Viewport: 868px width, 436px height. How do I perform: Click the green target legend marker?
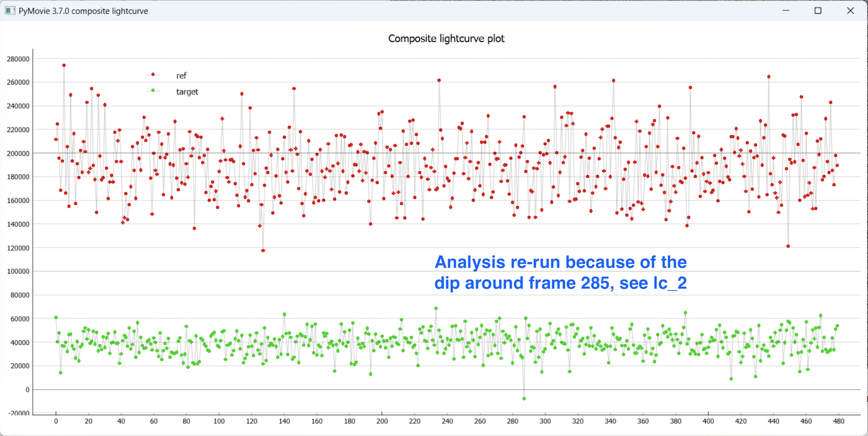pos(153,91)
